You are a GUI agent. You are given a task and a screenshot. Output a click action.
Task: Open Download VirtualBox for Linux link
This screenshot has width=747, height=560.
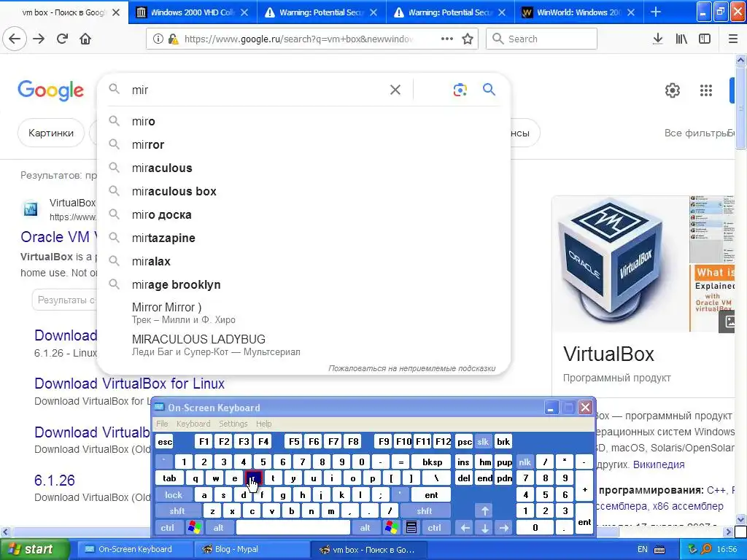click(129, 384)
